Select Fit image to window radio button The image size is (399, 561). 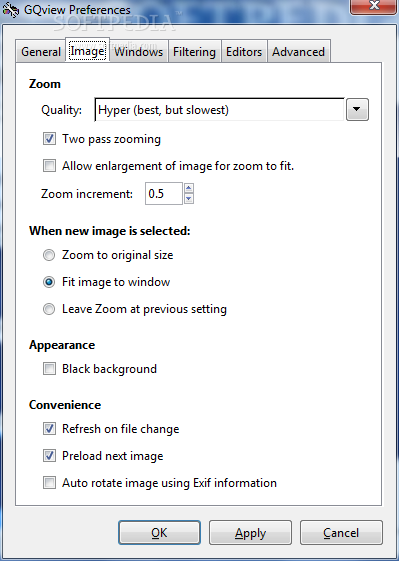click(x=49, y=282)
